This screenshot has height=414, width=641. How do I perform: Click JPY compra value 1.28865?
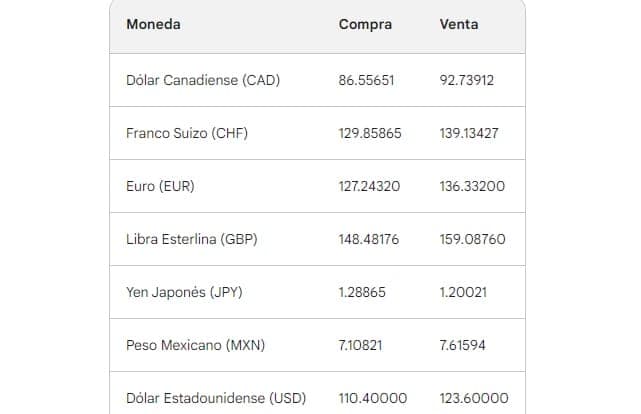[362, 293]
